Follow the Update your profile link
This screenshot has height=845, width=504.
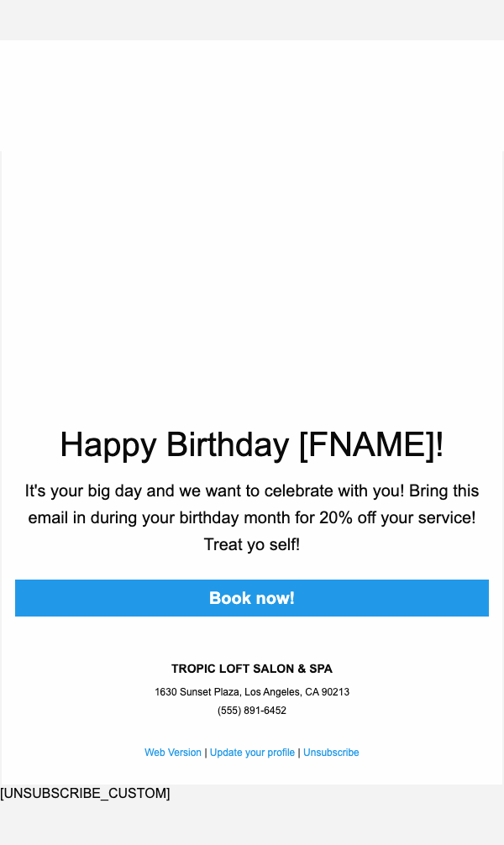[252, 753]
